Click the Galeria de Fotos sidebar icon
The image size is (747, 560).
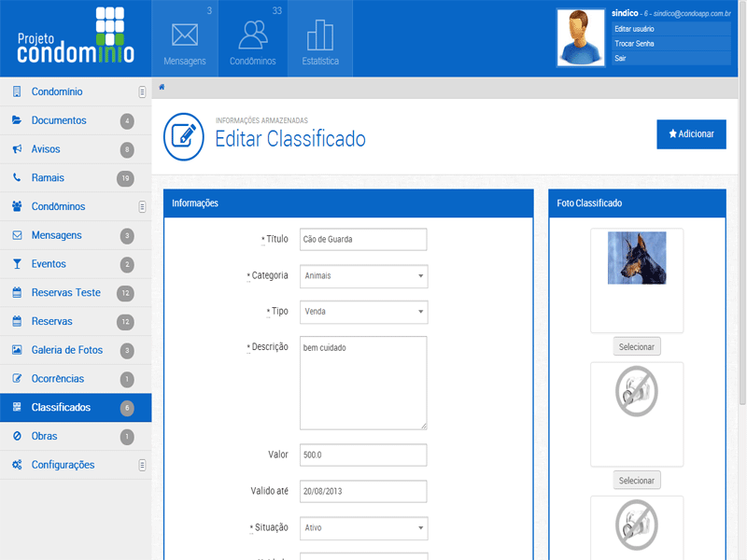click(x=17, y=350)
